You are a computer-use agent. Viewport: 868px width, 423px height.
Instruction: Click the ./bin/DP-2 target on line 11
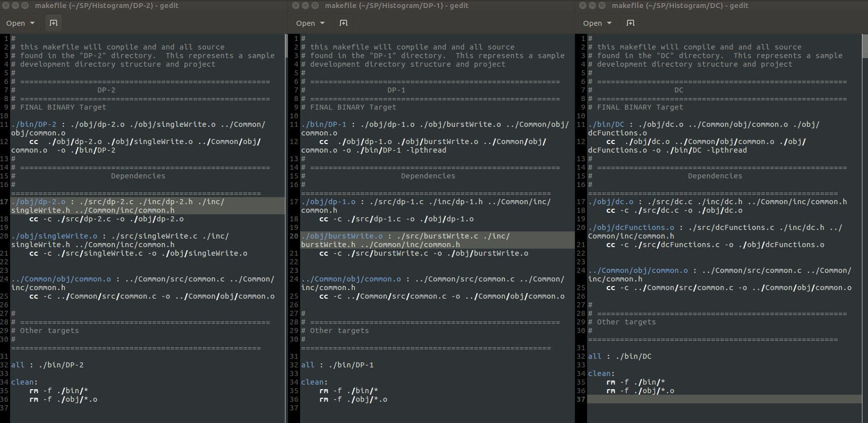(x=34, y=124)
